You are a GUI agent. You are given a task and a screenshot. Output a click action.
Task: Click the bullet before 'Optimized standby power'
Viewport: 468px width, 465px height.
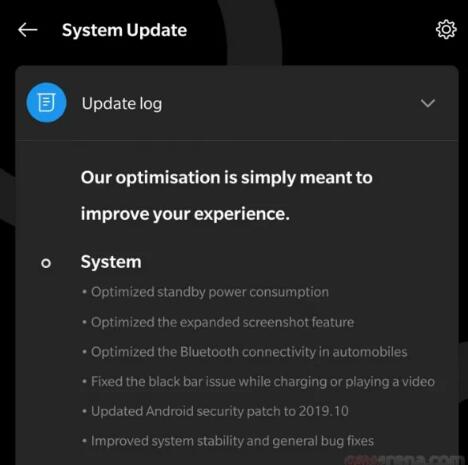pyautogui.click(x=84, y=292)
